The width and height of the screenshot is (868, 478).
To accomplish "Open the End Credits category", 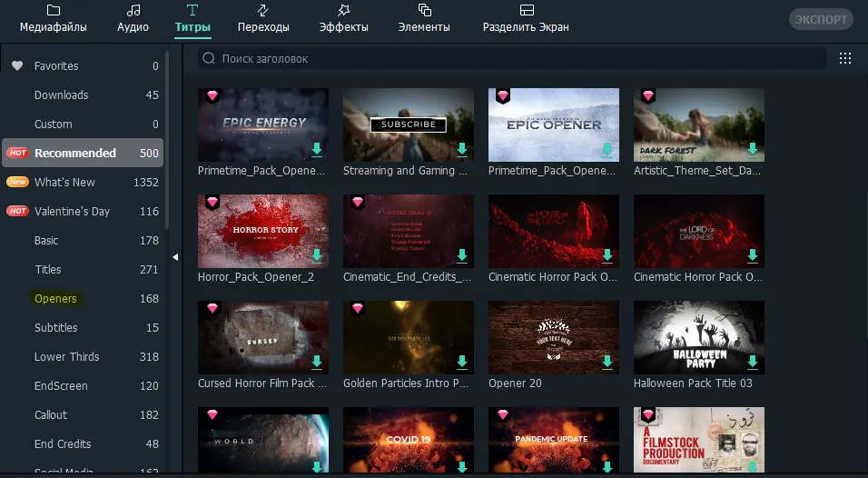I will (x=83, y=444).
